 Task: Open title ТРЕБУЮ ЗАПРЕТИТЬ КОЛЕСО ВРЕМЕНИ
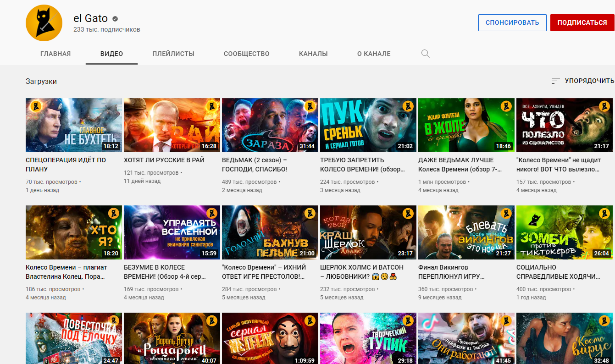coord(362,165)
